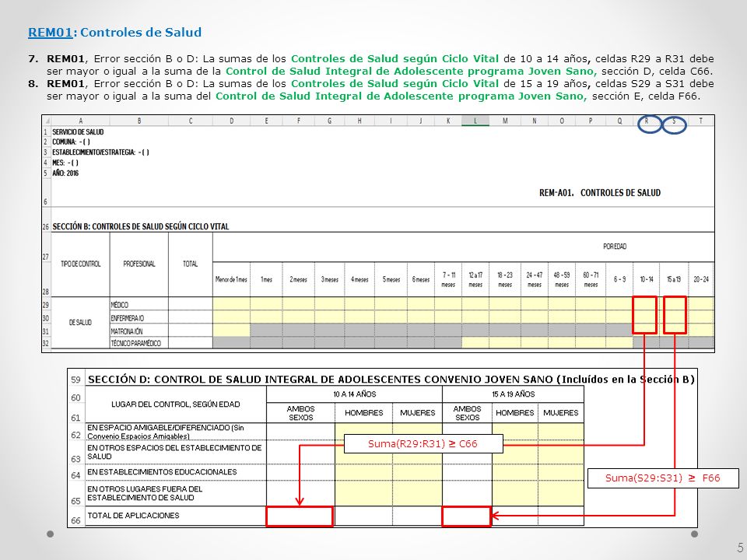
Task: Click the "15 a 19" age header
Action: 674,279
